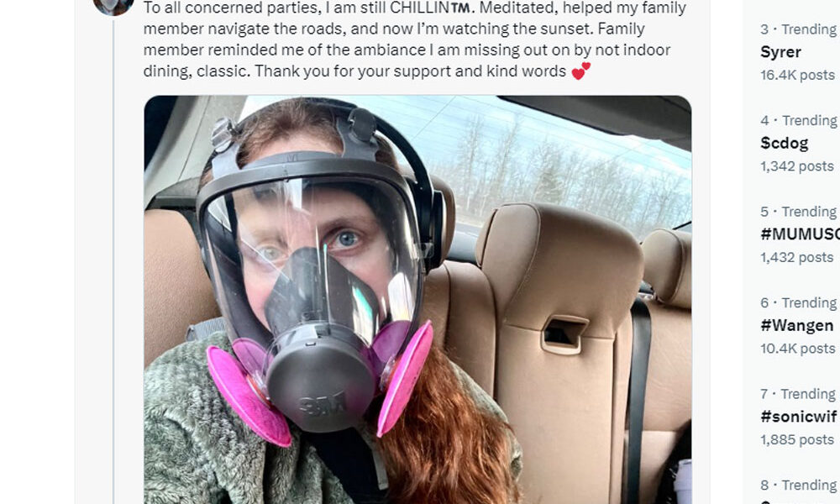Viewport: 840px width, 504px height.
Task: Open the respirator selfie photo
Action: click(417, 299)
